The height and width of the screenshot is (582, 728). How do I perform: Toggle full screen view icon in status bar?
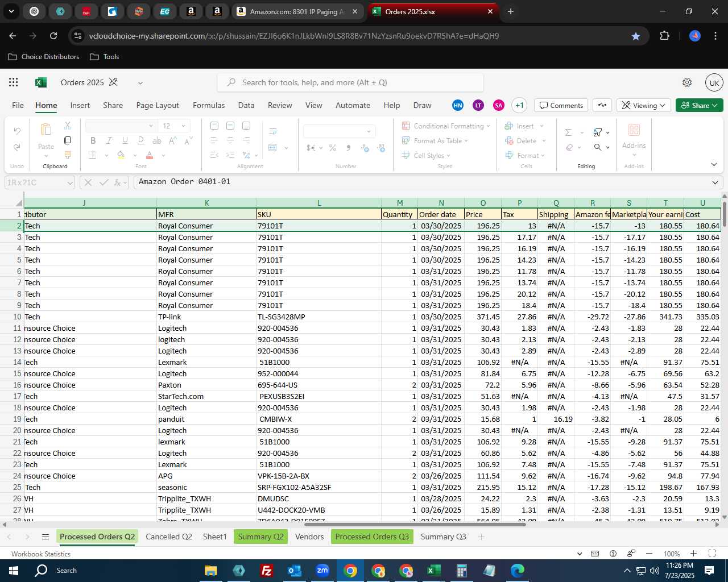[x=712, y=554]
